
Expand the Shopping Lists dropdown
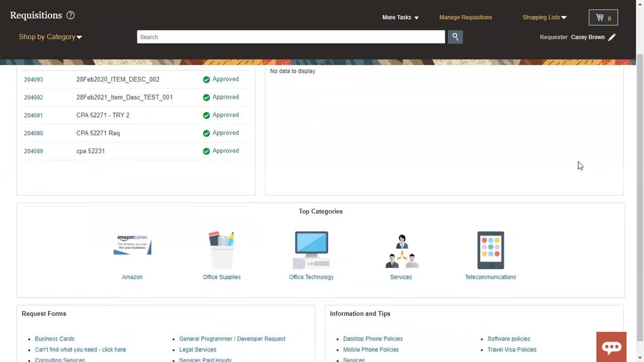[x=544, y=18]
